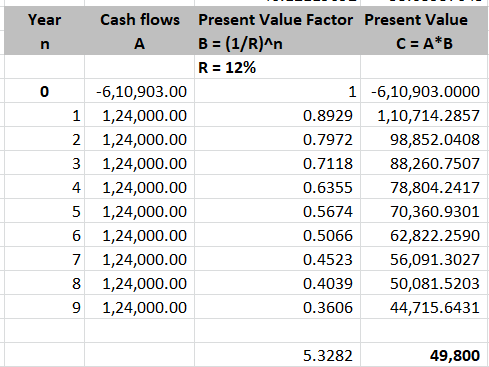Click year number 4 in Year column
Image resolution: width=489 pixels, height=367 pixels.
(x=44, y=187)
